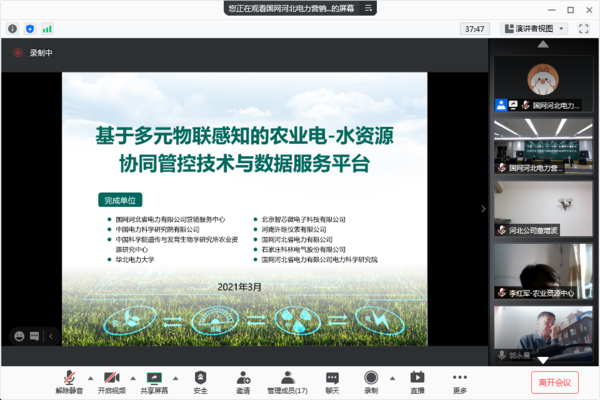The image size is (600, 400).
Task: Start sharing screen with 共享屏幕
Action: click(x=155, y=379)
